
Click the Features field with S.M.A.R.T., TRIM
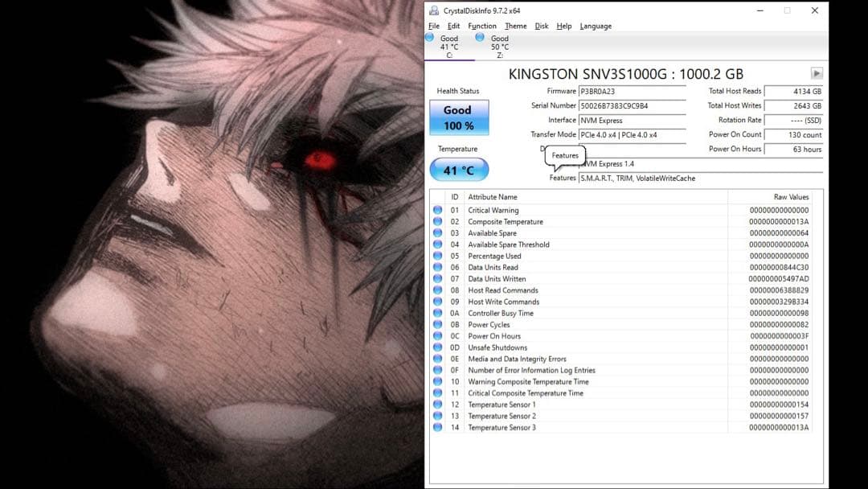click(700, 179)
